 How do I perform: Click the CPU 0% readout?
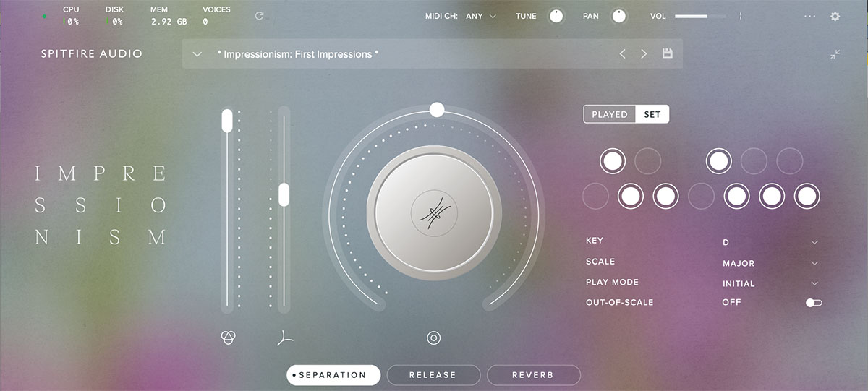pyautogui.click(x=71, y=16)
